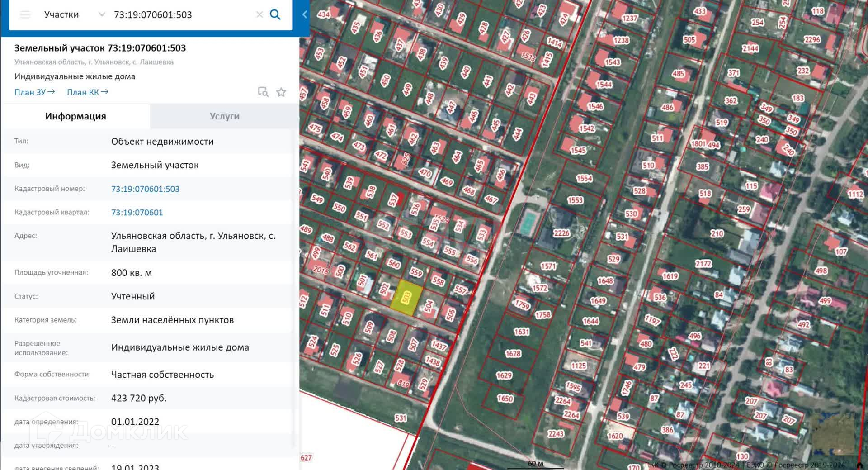Select parcel 1650 on the map
This screenshot has height=470, width=868.
(505, 398)
